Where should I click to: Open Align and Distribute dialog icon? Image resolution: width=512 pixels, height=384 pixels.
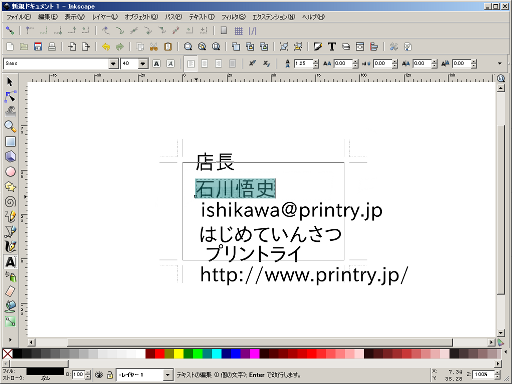pyautogui.click(x=374, y=47)
